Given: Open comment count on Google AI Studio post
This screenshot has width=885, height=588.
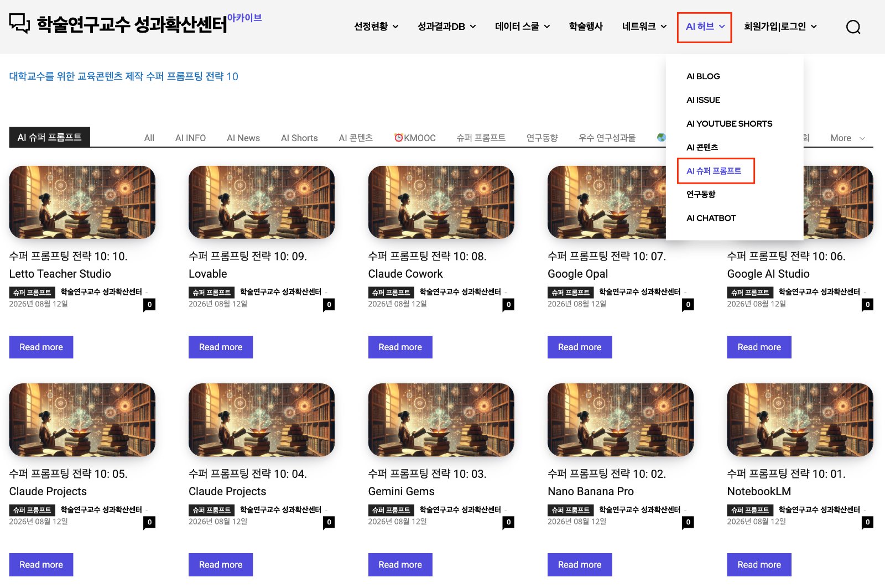Looking at the screenshot, I should [867, 304].
